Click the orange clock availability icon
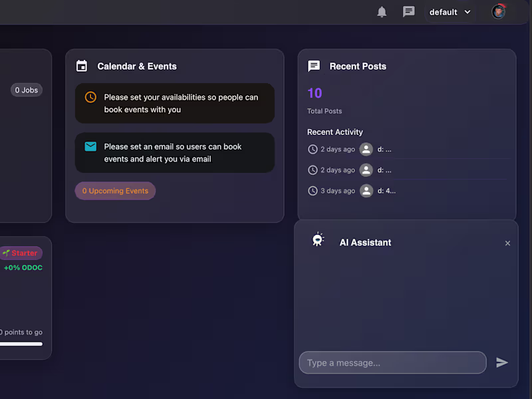532x399 pixels. (90, 97)
